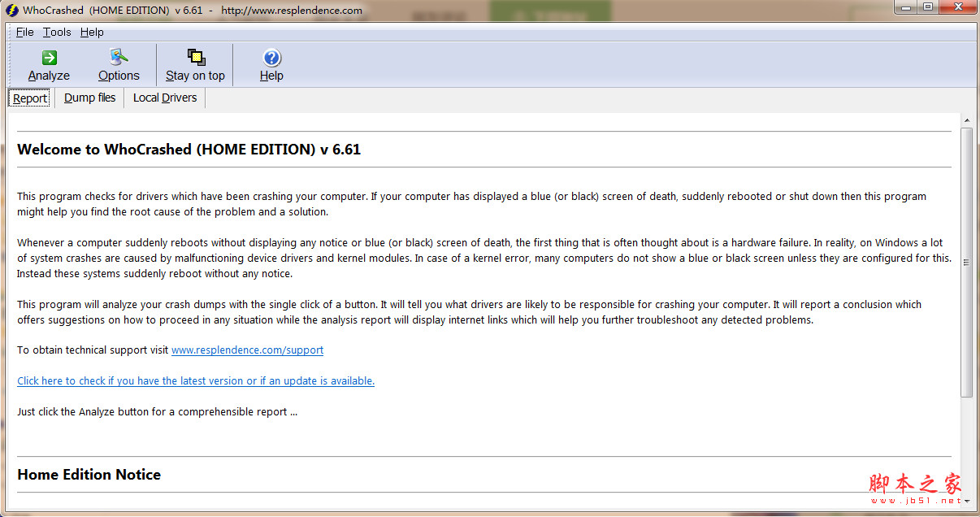Click the WhoCrashed lightning app icon
The image size is (980, 517).
tap(12, 11)
